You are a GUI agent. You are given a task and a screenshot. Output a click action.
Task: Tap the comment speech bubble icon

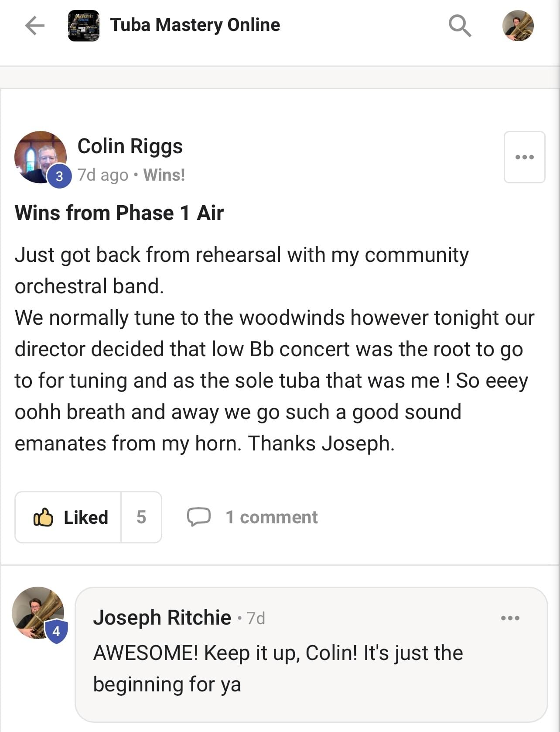(x=199, y=517)
